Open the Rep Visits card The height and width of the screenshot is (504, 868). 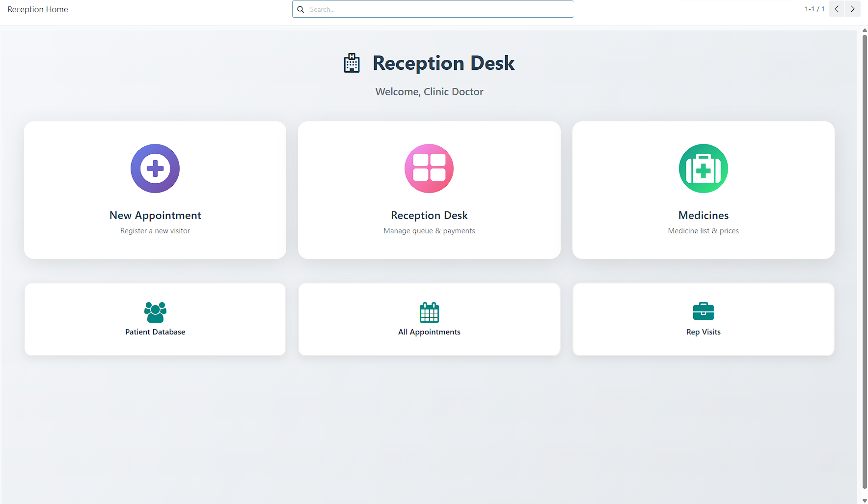point(703,319)
